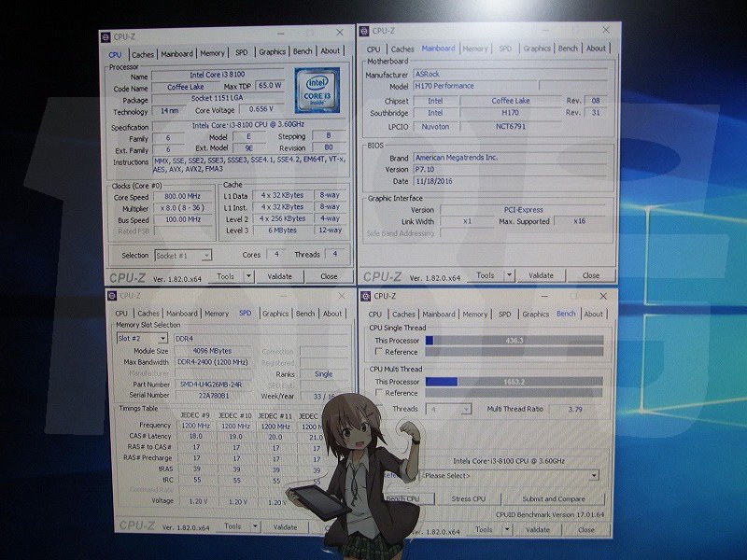Enable Reference checkbox under CPU Multi Thread
747x560 pixels.
pyautogui.click(x=379, y=393)
